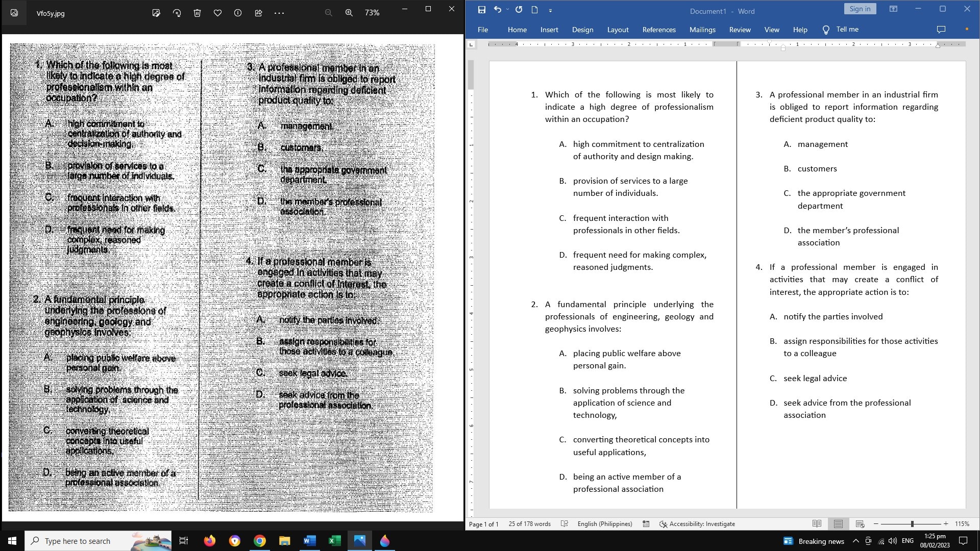The height and width of the screenshot is (551, 980).
Task: Save the Word document with the floppy icon
Action: click(x=481, y=10)
